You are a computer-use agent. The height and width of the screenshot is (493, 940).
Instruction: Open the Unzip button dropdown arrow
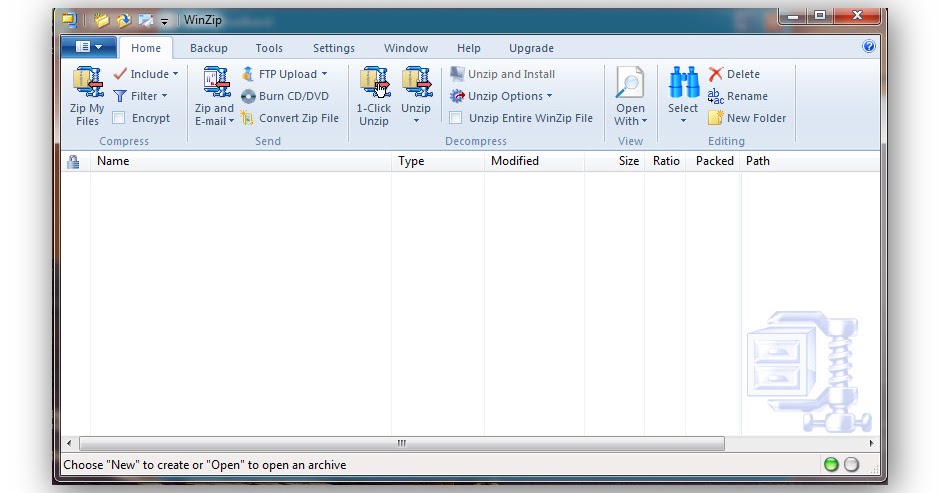[417, 121]
